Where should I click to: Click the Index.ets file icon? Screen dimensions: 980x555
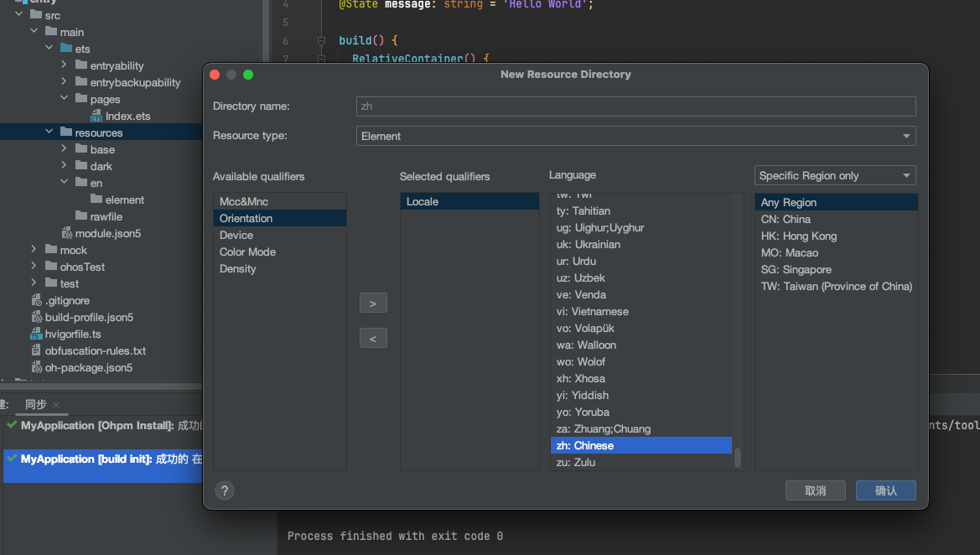pos(96,117)
